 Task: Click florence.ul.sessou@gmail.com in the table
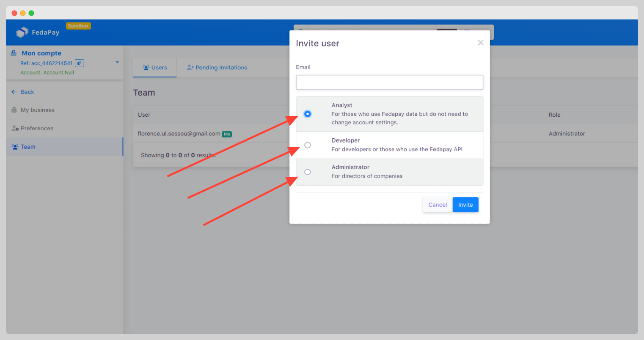[x=179, y=134]
